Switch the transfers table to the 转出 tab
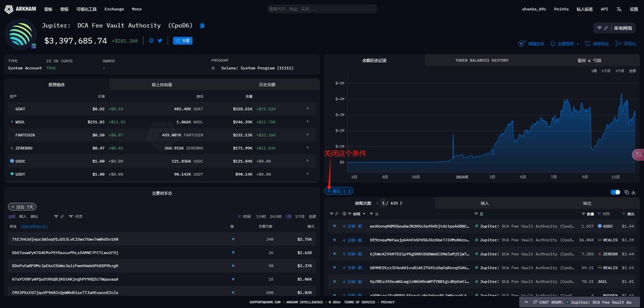 tap(587, 203)
